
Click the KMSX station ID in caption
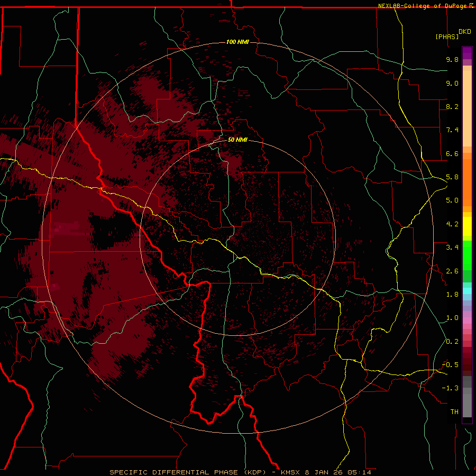click(x=290, y=472)
